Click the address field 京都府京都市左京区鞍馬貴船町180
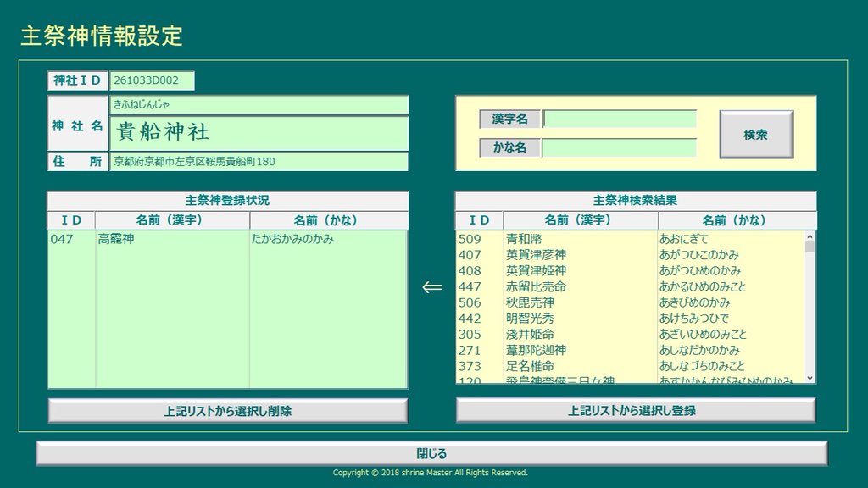Viewport: 868px width, 488px height. click(x=259, y=162)
